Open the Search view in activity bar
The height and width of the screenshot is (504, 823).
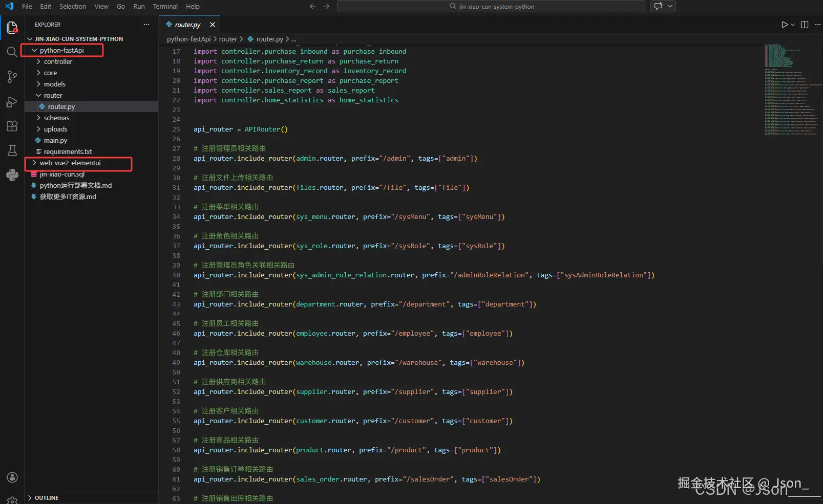pos(12,52)
